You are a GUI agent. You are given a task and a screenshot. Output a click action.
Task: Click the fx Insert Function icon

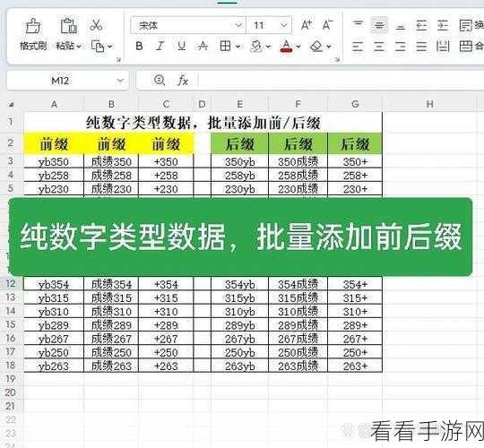coord(183,81)
